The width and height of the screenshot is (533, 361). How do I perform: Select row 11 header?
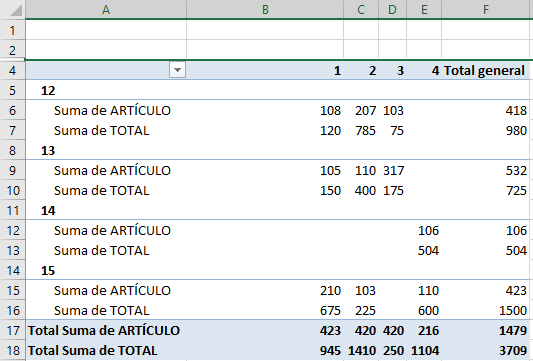point(13,210)
